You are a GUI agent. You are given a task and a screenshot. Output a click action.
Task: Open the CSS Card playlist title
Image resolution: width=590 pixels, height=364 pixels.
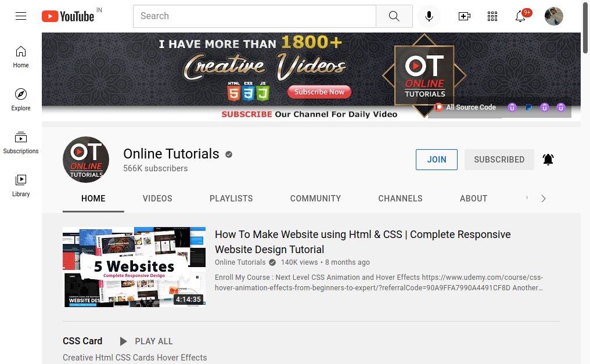coord(82,341)
